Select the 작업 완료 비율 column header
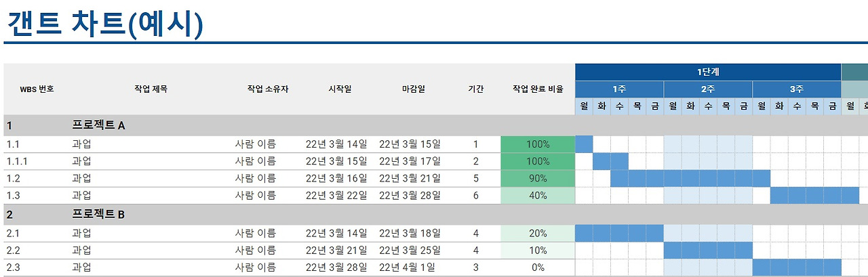The image size is (868, 277). [x=538, y=89]
